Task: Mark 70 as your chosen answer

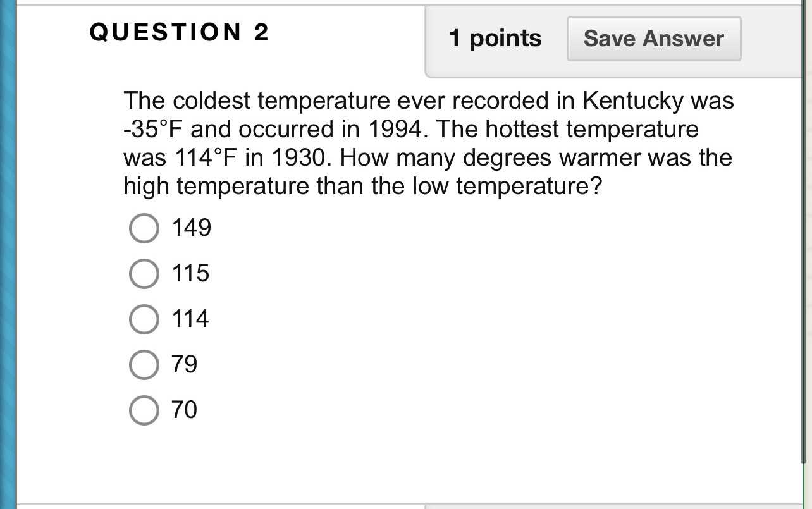Action: click(x=144, y=410)
